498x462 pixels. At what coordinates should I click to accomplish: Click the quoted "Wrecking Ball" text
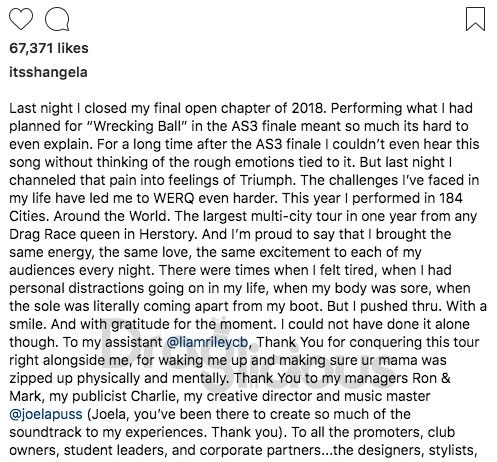tap(136, 126)
